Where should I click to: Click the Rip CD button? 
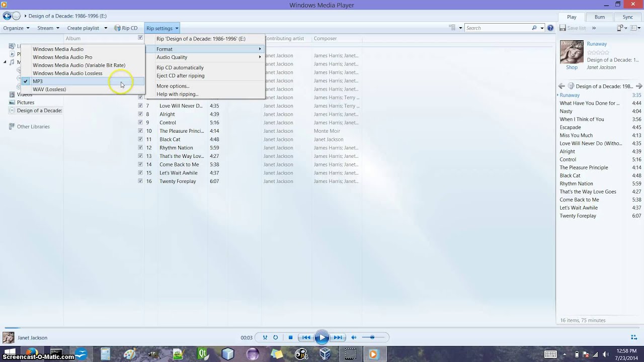click(x=126, y=28)
